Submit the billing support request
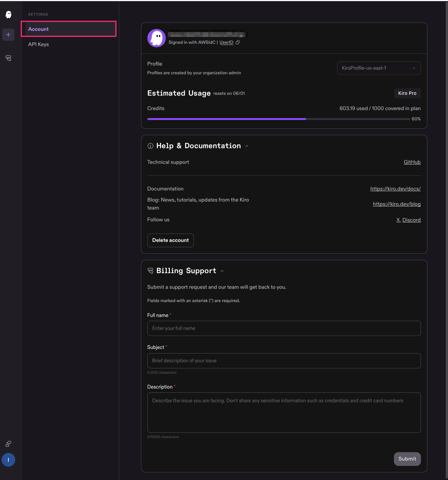Viewport: 448px width, 480px height. pos(407,459)
